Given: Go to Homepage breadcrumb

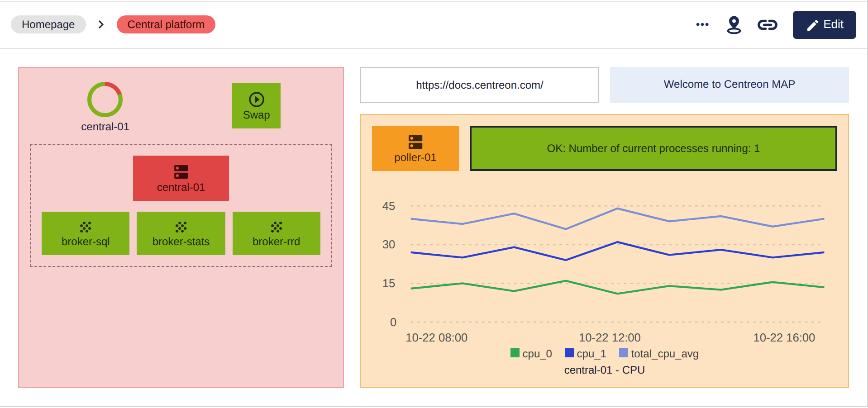Looking at the screenshot, I should (48, 24).
